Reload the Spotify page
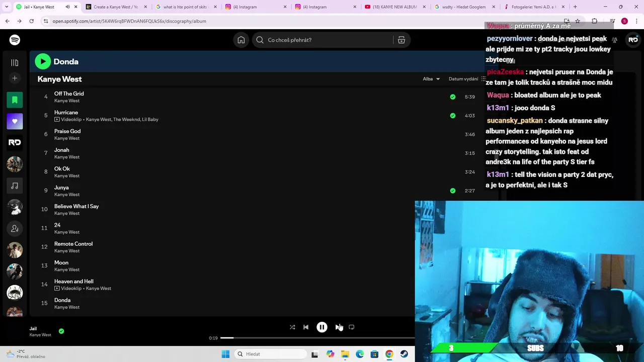Image resolution: width=644 pixels, height=362 pixels. point(31,21)
